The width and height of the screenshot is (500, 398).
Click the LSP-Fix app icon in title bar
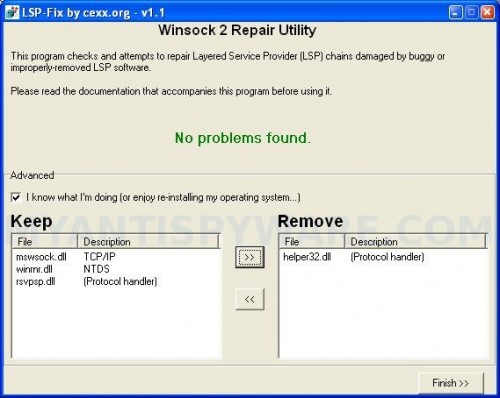point(12,13)
